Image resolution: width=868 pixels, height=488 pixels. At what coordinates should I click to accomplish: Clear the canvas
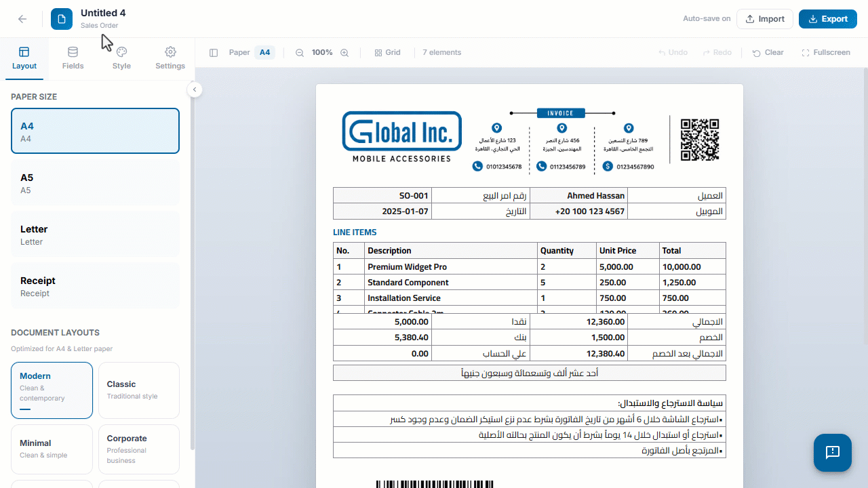tap(768, 53)
